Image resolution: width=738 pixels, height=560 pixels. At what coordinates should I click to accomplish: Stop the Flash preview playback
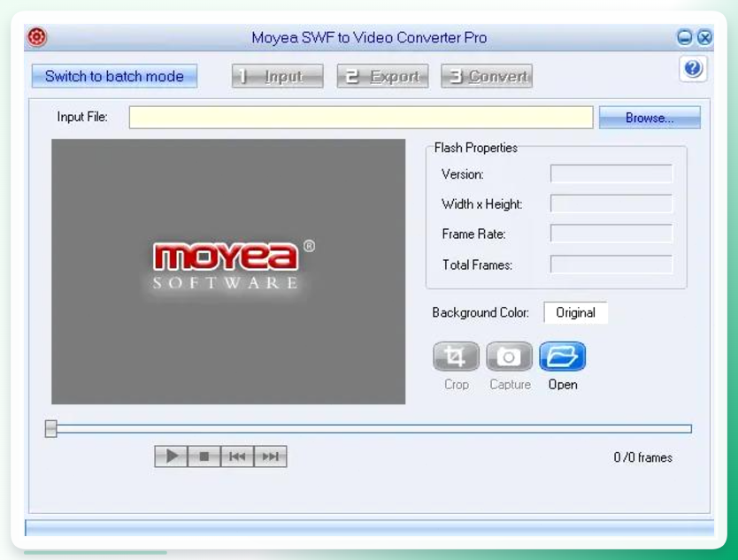click(204, 456)
